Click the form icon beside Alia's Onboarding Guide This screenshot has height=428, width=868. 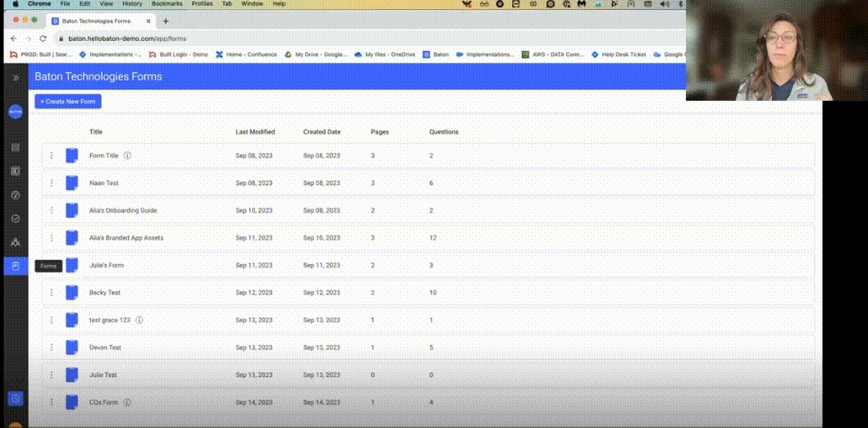tap(71, 210)
